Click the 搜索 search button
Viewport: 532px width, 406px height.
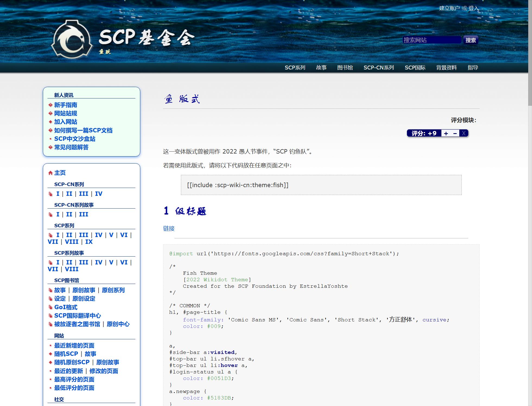(x=470, y=40)
